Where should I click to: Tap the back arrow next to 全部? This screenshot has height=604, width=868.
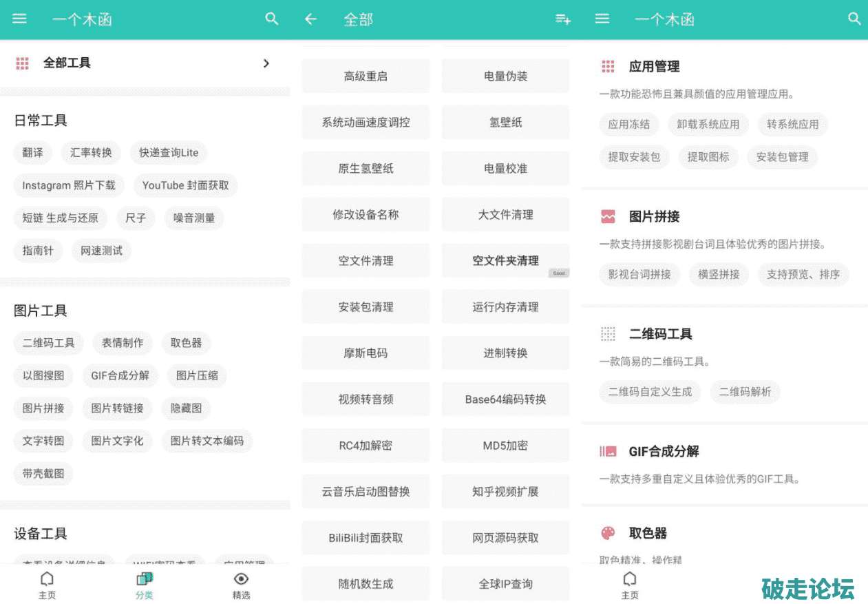click(310, 19)
